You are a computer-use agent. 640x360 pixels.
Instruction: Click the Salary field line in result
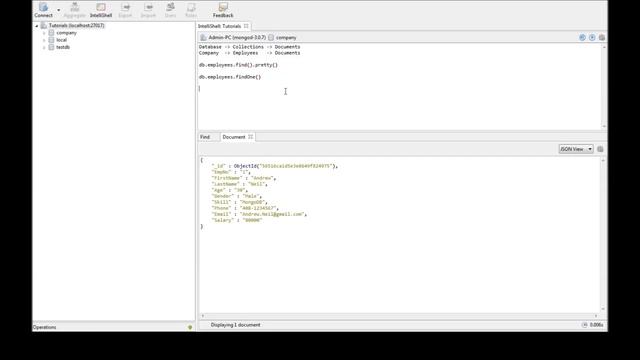coord(237,220)
